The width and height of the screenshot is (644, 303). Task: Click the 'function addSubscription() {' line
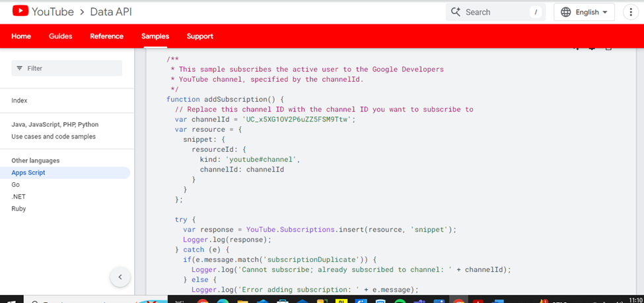point(225,100)
